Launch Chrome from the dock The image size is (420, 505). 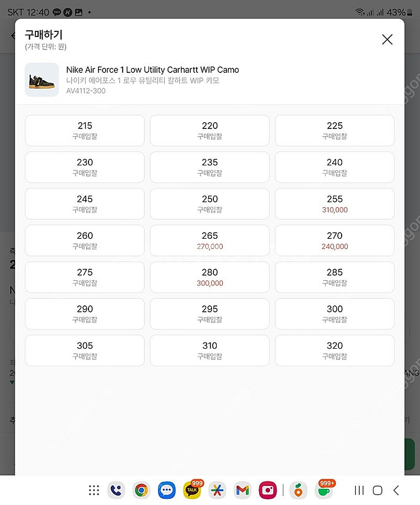point(141,490)
